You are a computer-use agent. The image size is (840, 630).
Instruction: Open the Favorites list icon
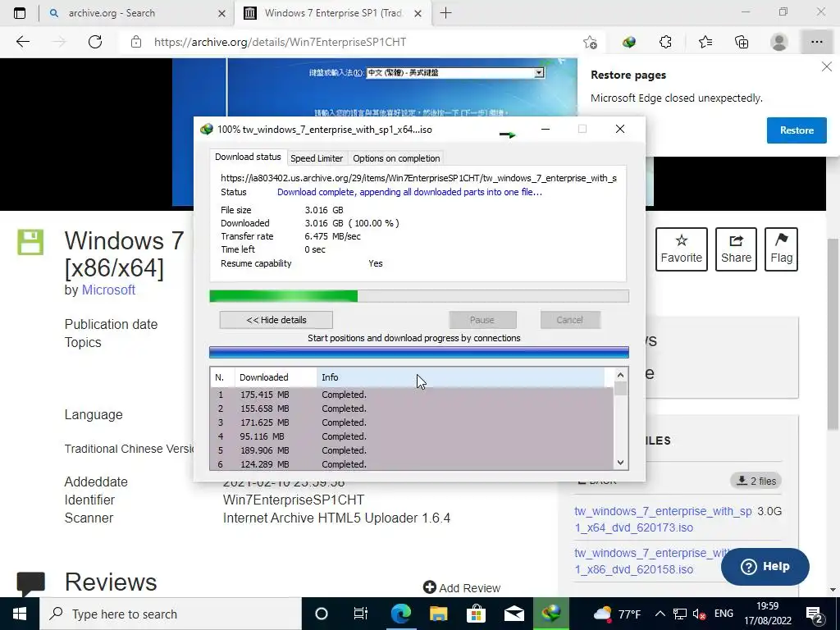point(705,42)
